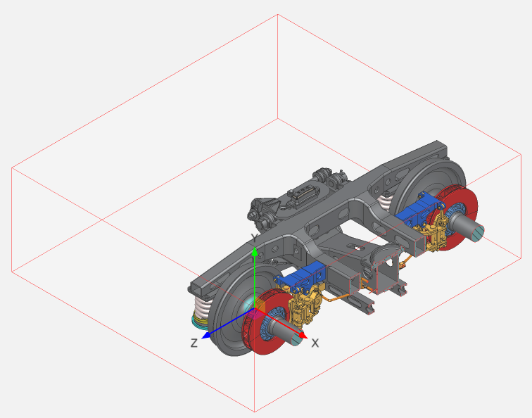Screen dimensions: 532x418
Task: Click the X axis label
Action: point(315,343)
